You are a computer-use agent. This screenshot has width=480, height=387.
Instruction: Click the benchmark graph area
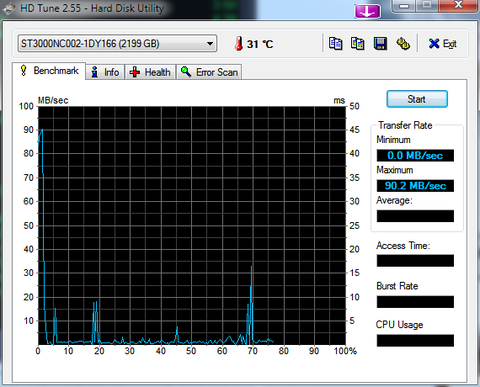point(192,226)
